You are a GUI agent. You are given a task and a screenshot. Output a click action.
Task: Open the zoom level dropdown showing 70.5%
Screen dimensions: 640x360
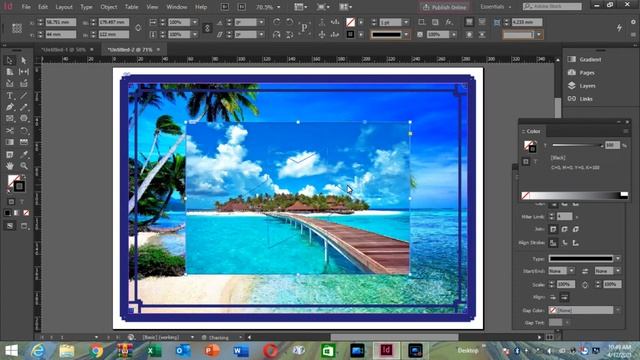point(279,7)
